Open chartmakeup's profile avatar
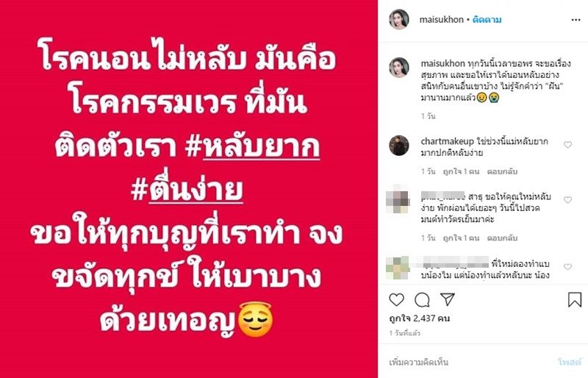588x378 pixels. (399, 146)
